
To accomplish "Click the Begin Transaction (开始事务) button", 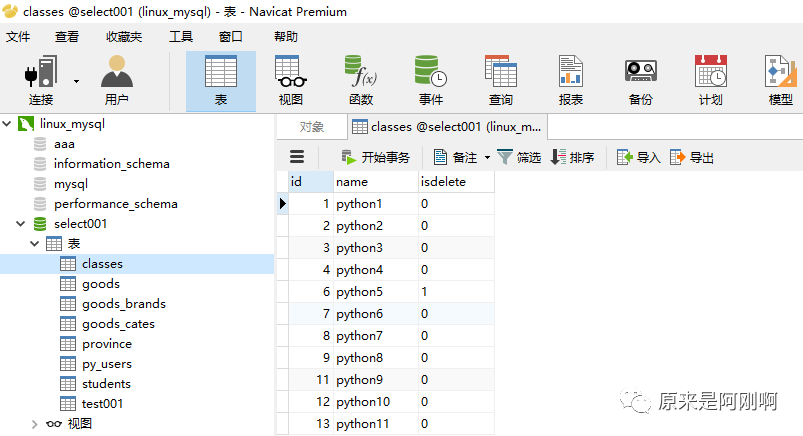I will click(x=376, y=157).
